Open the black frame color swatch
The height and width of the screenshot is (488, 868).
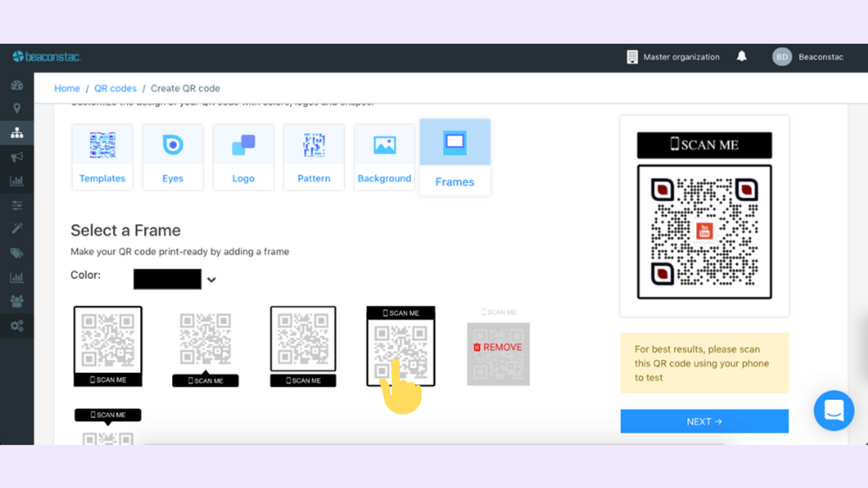(168, 279)
